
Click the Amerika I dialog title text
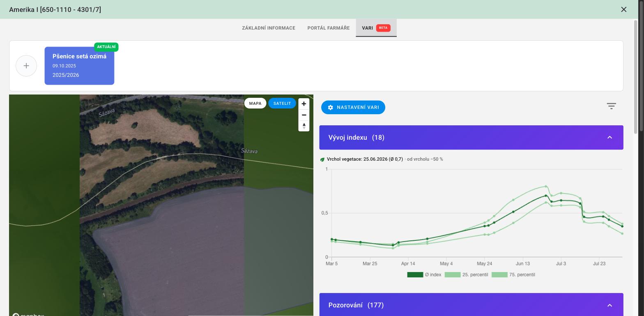point(55,9)
